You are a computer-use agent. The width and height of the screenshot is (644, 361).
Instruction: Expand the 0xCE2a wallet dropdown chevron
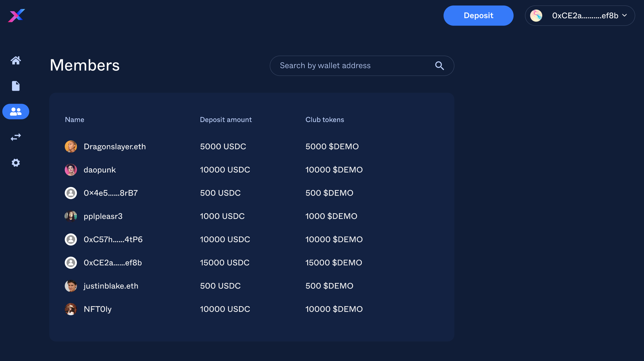[624, 15]
